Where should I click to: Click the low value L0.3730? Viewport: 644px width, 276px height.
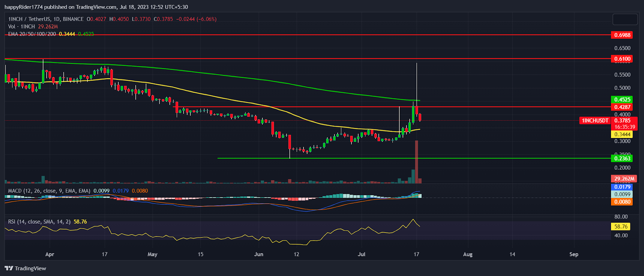tap(141, 19)
